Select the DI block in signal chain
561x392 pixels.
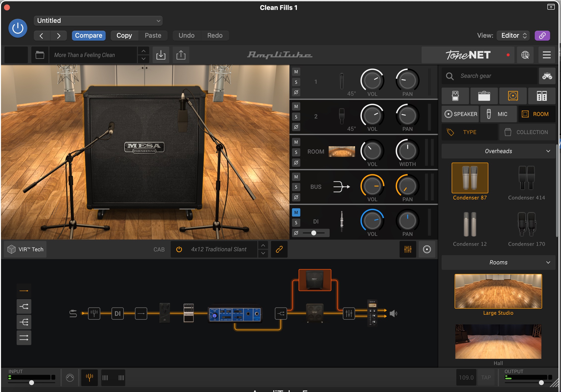118,313
